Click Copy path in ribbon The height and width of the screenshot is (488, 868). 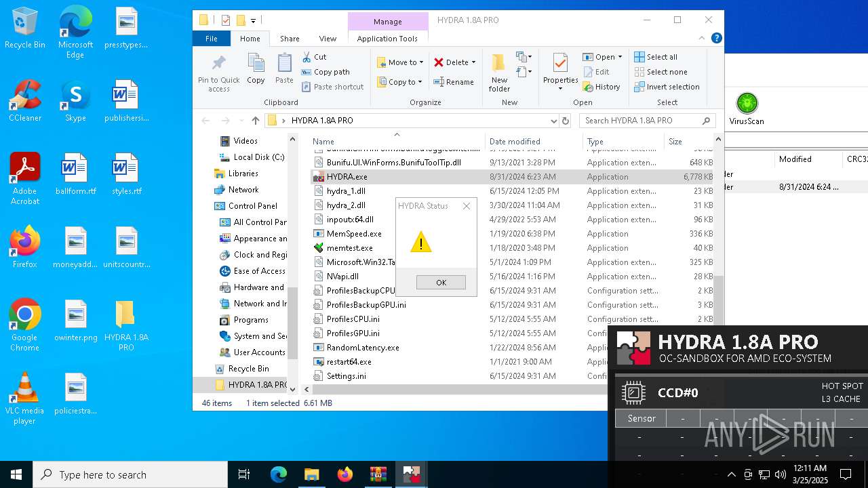point(325,72)
